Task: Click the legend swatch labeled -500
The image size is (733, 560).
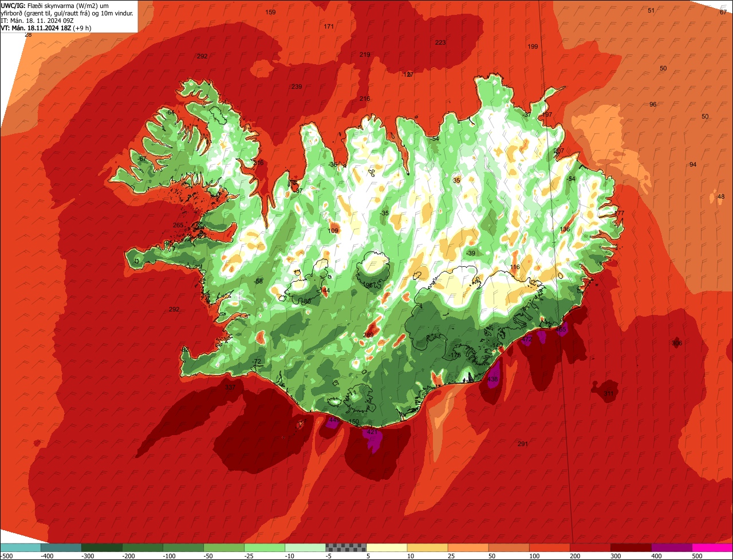Action: [x=21, y=547]
